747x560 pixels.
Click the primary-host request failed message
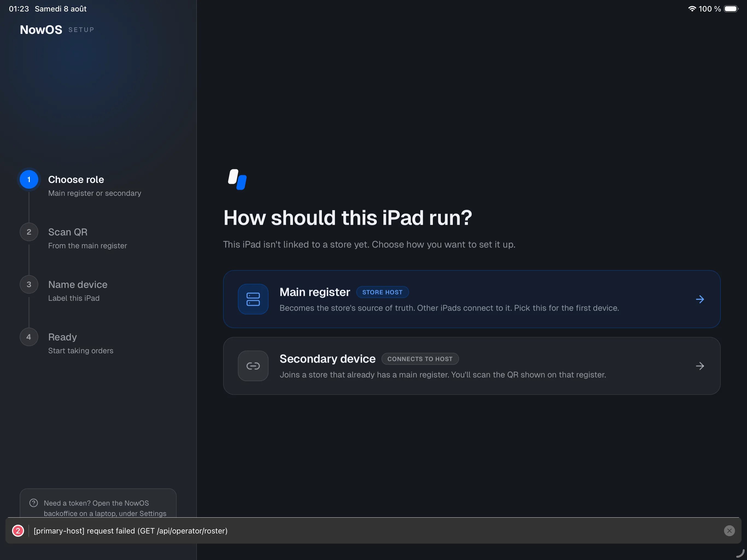(131, 531)
